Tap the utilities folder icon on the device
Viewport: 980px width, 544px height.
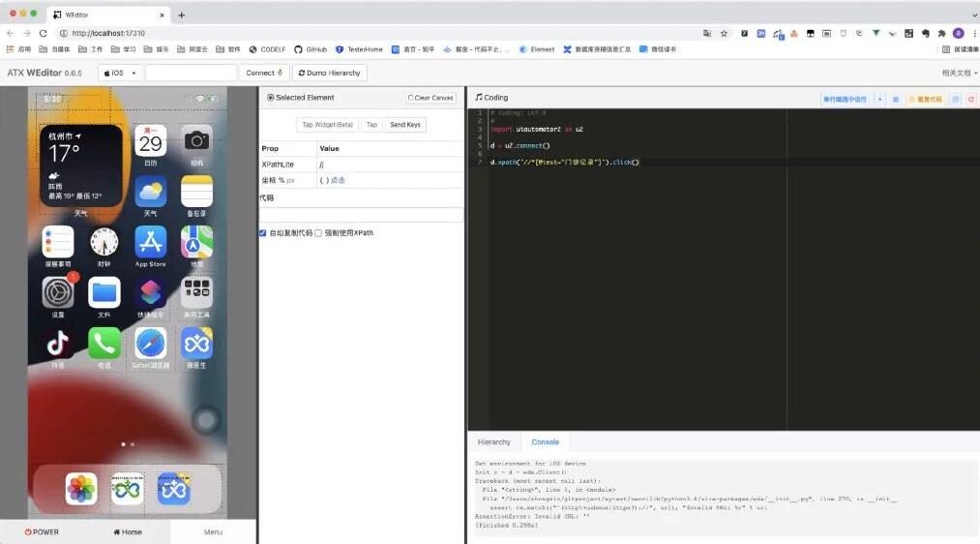(x=197, y=292)
